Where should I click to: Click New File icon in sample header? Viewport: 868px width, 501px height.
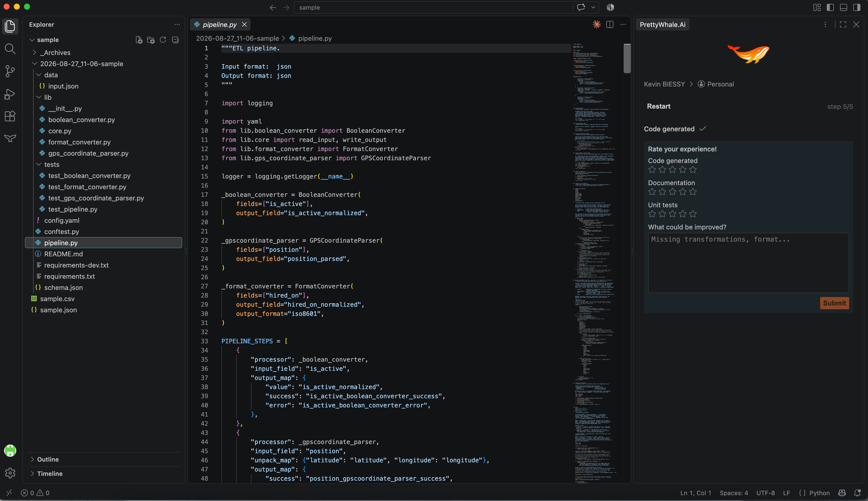(x=139, y=40)
